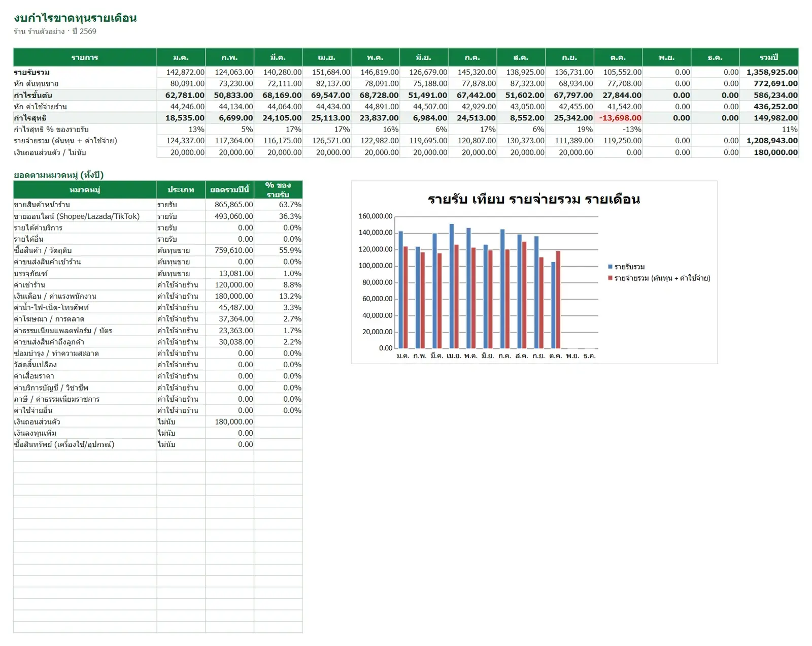Select the red October bar in the chart

558,300
